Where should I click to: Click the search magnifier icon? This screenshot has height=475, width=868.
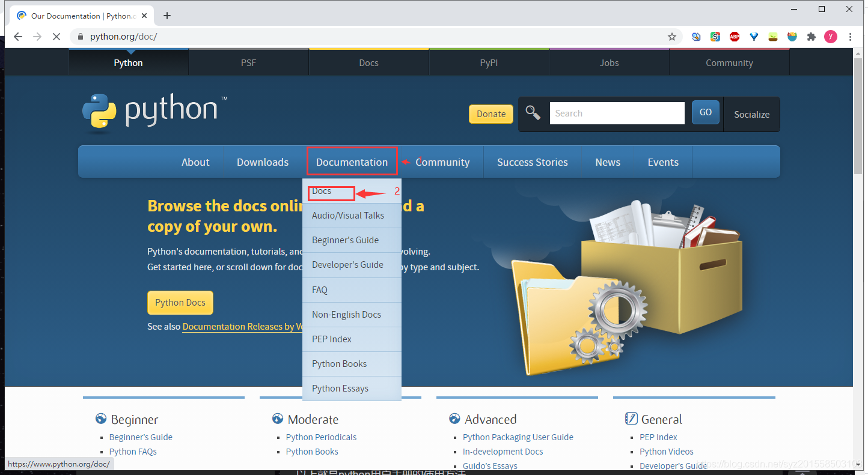tap(533, 112)
